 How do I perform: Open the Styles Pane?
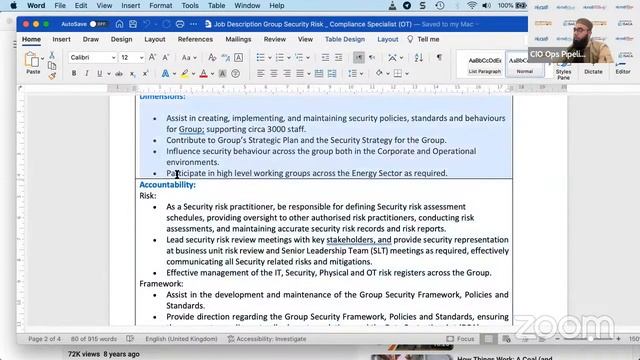coord(563,70)
